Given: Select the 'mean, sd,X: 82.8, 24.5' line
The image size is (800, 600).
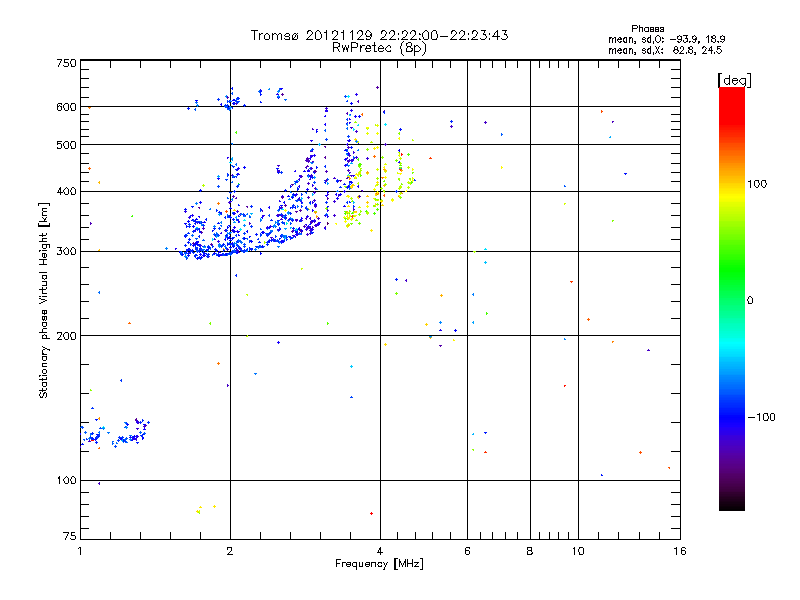Looking at the screenshot, I should pyautogui.click(x=665, y=50).
